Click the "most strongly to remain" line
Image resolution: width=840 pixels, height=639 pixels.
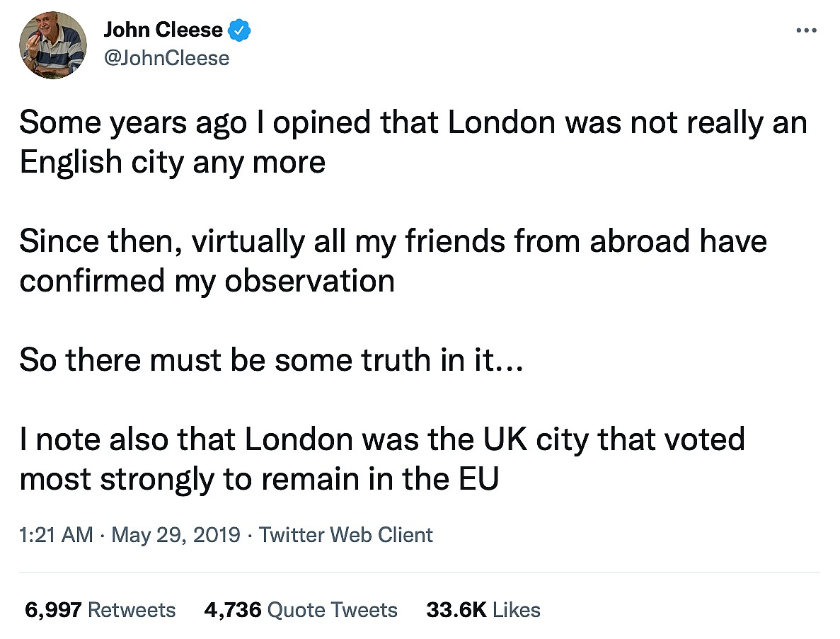pyautogui.click(x=259, y=479)
